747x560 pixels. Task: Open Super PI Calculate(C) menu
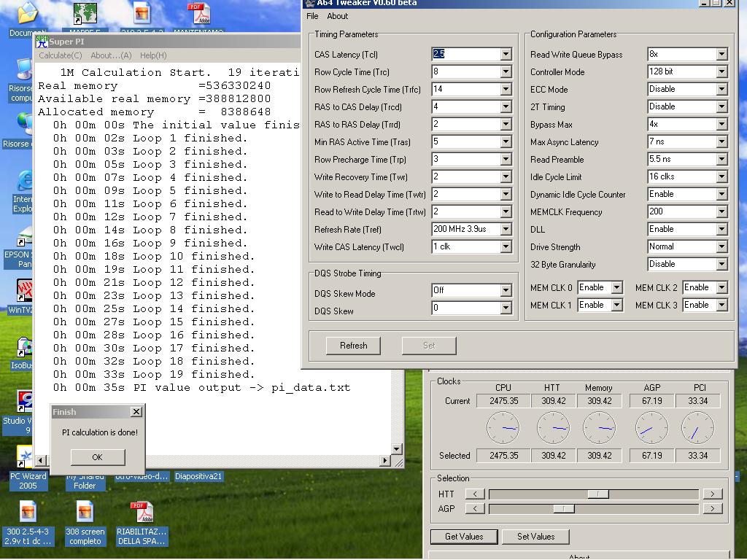pyautogui.click(x=61, y=55)
